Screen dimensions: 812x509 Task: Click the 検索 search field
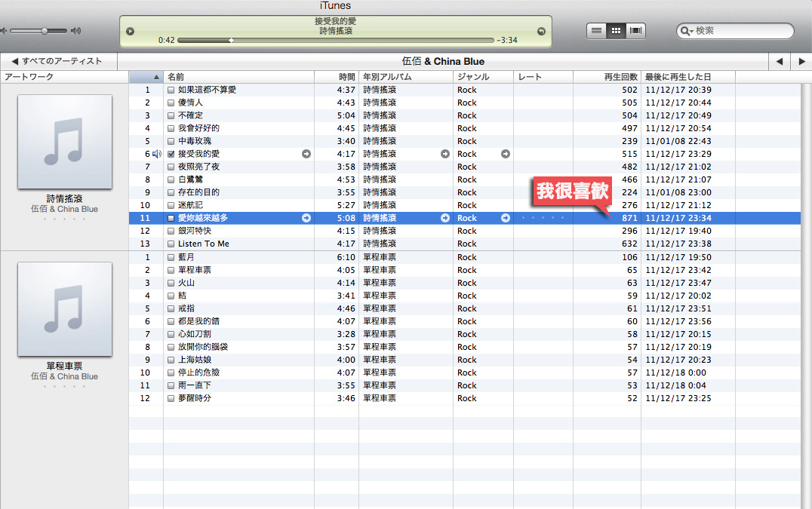click(x=735, y=31)
